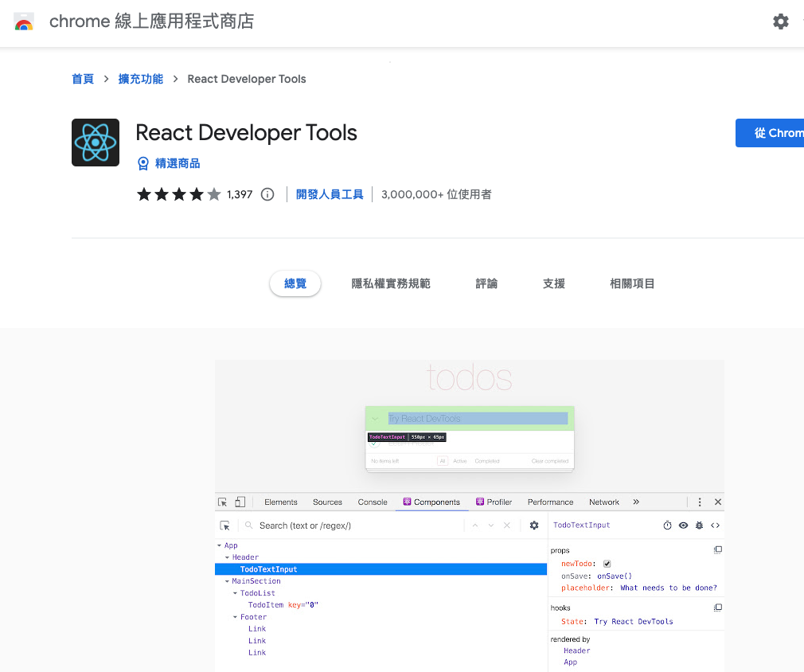Image resolution: width=804 pixels, height=672 pixels.
Task: Click the todos input in the preview
Action: (478, 419)
